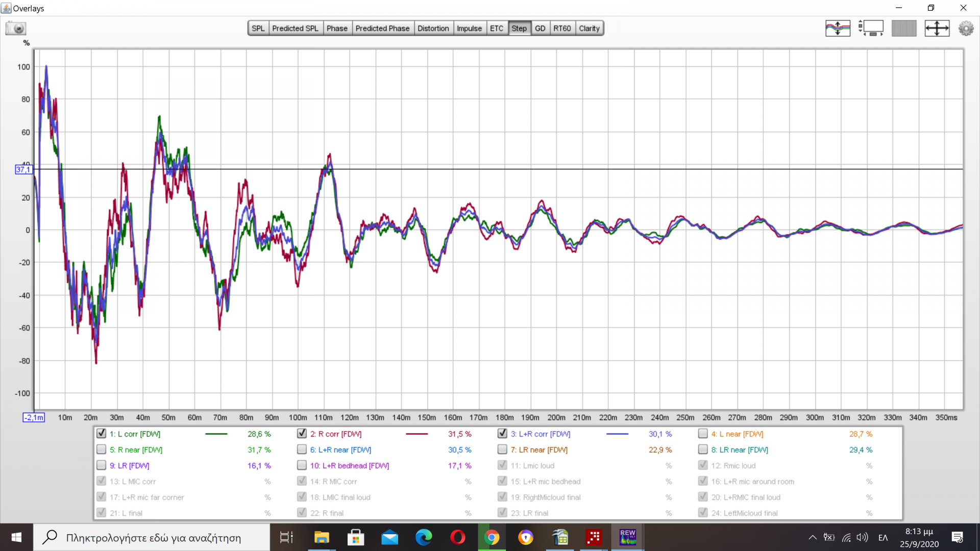Open the Mail app in the taskbar
The width and height of the screenshot is (980, 551).
pyautogui.click(x=390, y=537)
